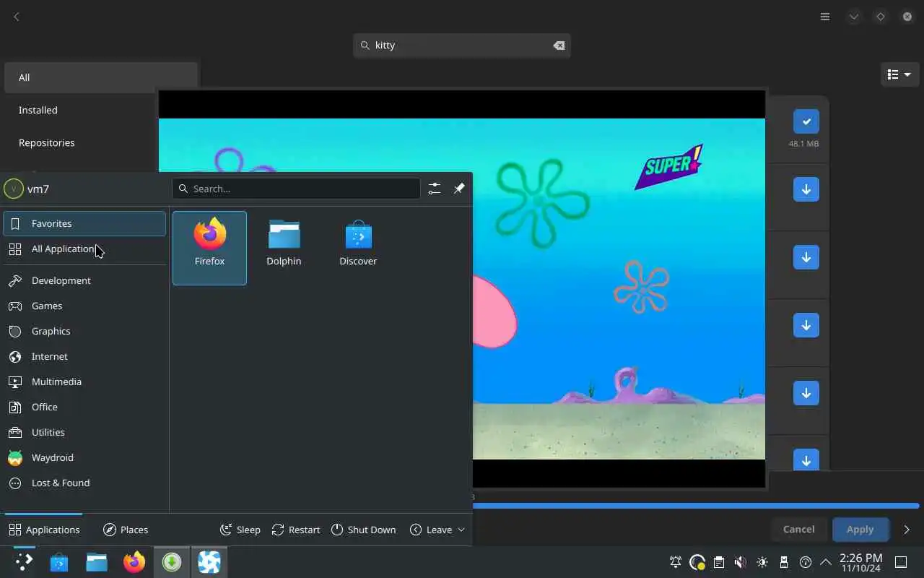Open Firefox from the taskbar
The height and width of the screenshot is (578, 924).
pyautogui.click(x=134, y=562)
